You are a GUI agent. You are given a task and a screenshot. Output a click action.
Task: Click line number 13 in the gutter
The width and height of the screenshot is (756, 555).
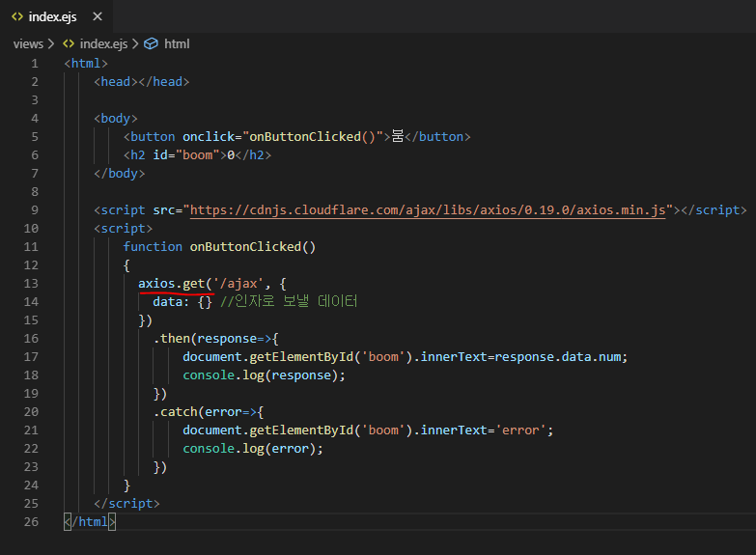click(31, 283)
